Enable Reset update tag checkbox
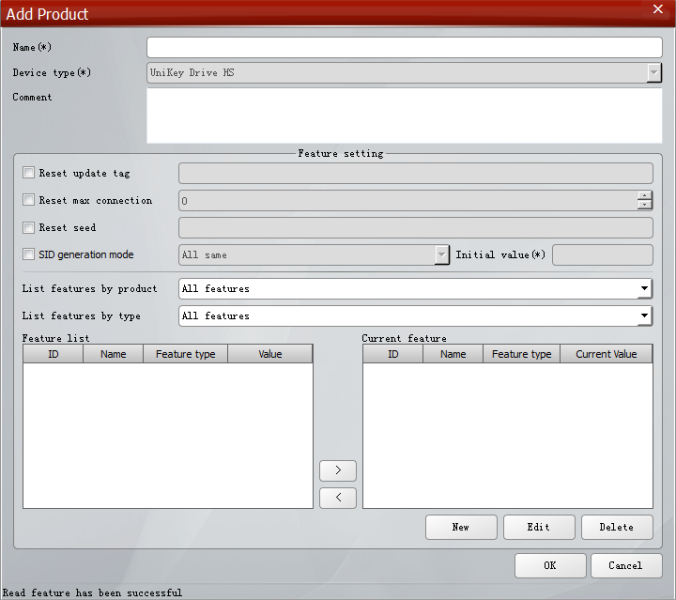Viewport: 676px width, 600px height. pos(28,173)
